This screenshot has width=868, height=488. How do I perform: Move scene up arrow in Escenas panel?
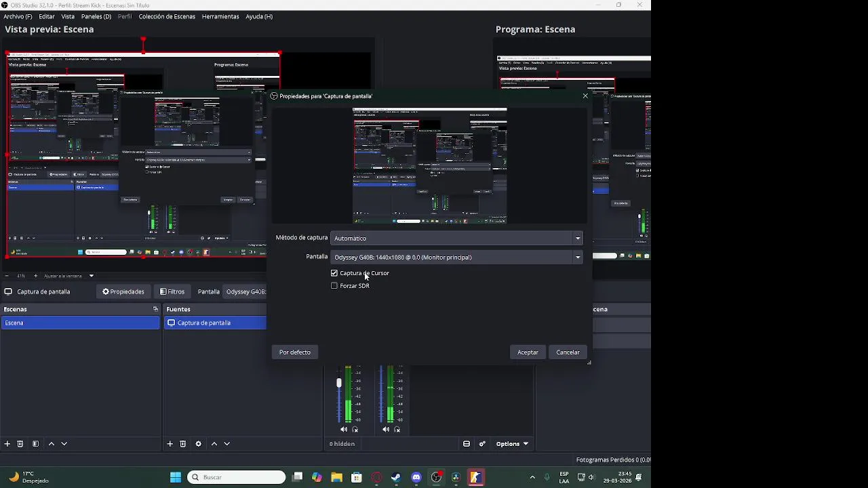[x=51, y=444]
